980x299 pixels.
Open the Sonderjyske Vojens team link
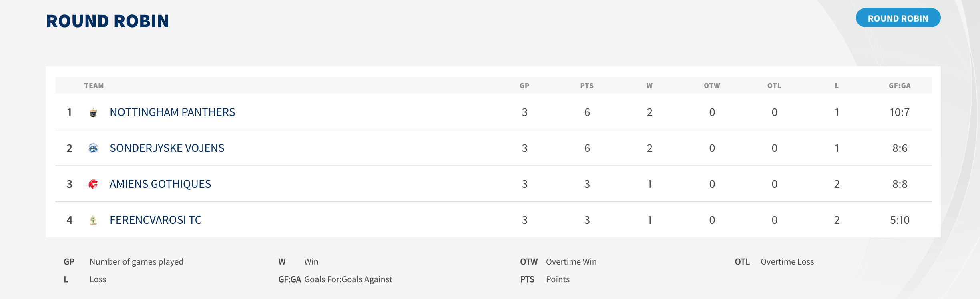click(x=167, y=148)
